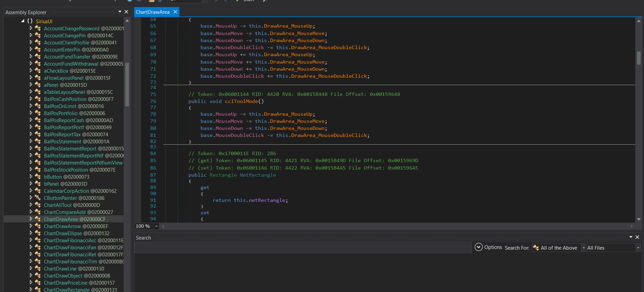Click class icon next to CButtonPainter
Image resolution: width=644 pixels, height=292 pixels.
(x=38, y=198)
